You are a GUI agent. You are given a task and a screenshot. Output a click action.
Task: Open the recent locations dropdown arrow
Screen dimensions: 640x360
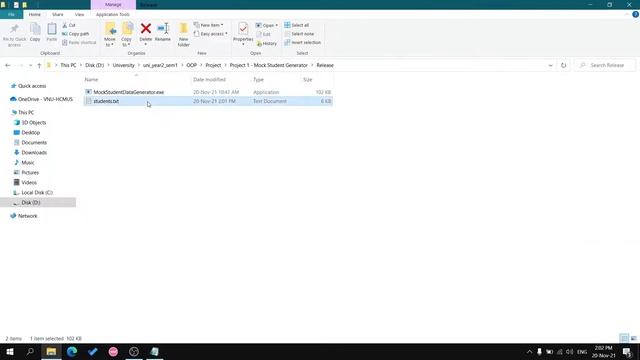coord(30,65)
